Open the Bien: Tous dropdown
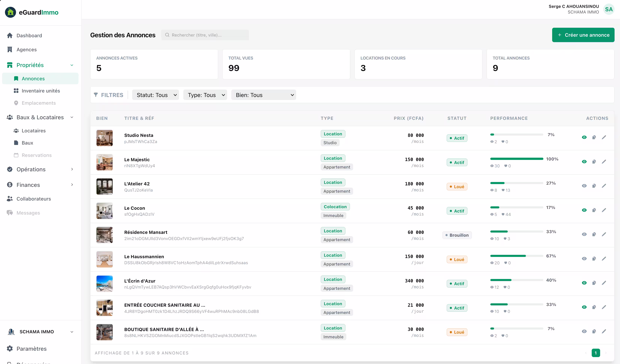 pos(264,95)
